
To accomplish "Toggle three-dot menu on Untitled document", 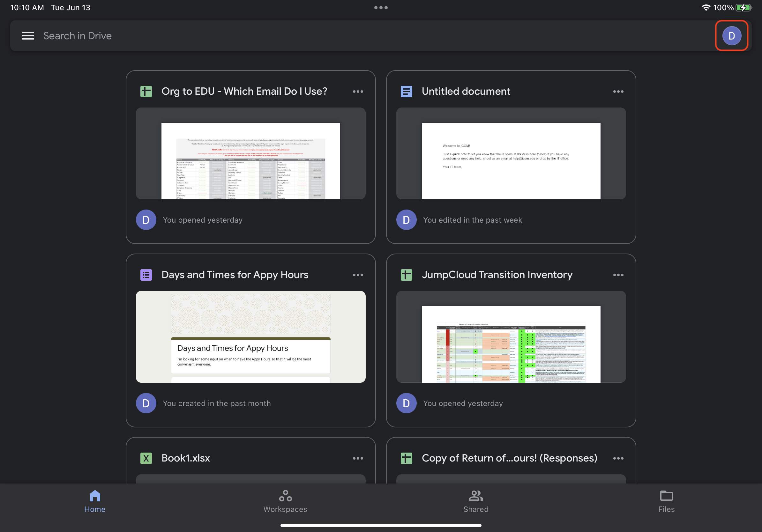I will pyautogui.click(x=618, y=92).
